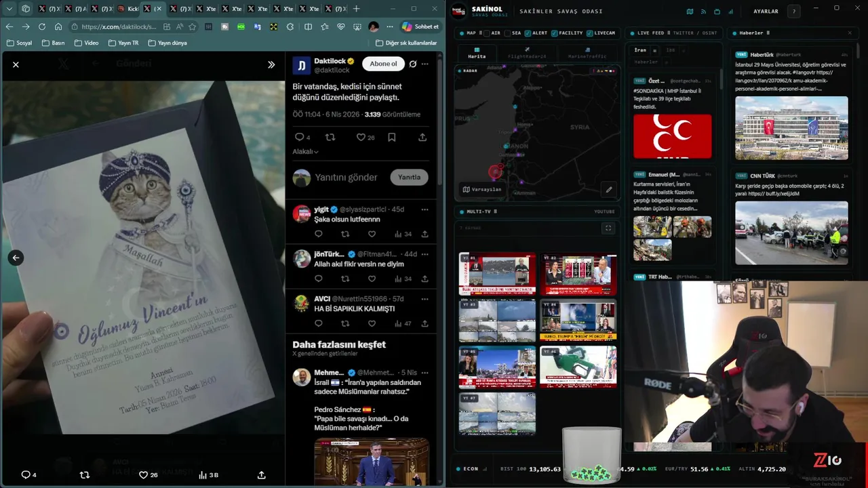Click the TV icon in Sakinol header
The height and width of the screenshot is (488, 868).
tap(717, 12)
